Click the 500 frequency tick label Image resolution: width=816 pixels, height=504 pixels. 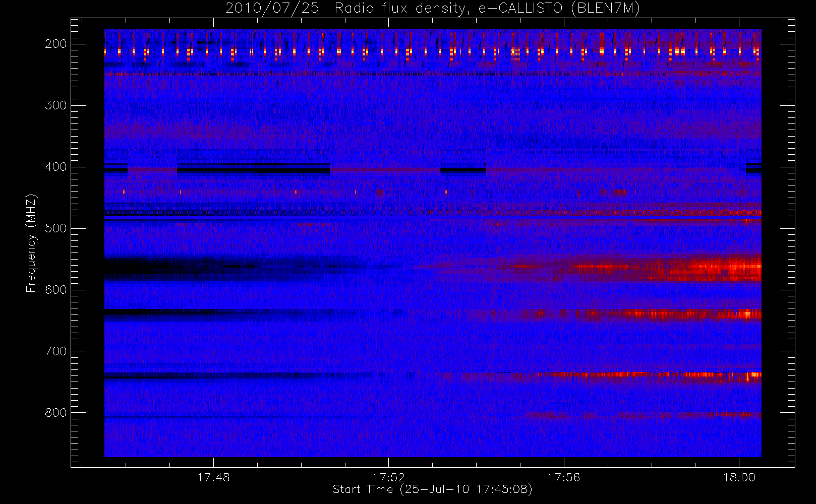point(56,228)
